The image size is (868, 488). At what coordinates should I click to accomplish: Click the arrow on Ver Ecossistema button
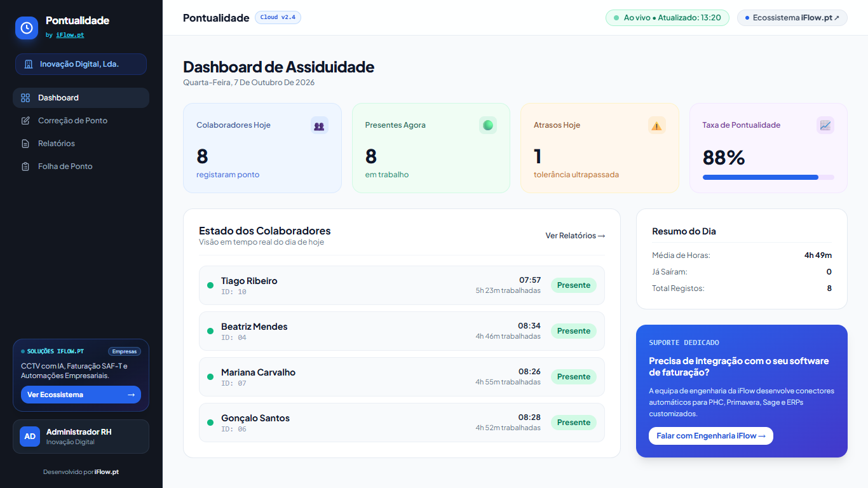click(131, 395)
